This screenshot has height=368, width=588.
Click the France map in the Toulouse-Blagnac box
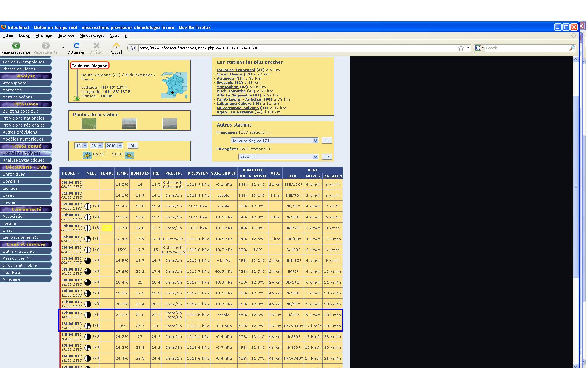pos(174,85)
